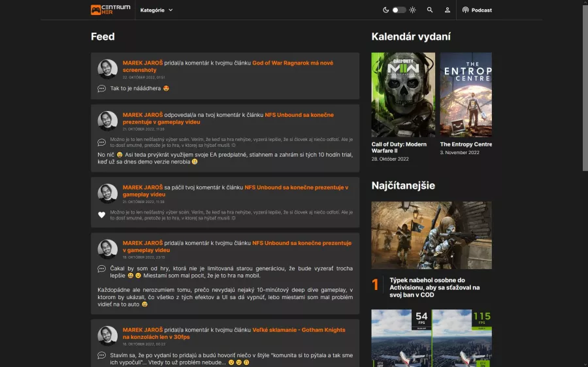The image size is (588, 367).
Task: Click comment bubble icon beside 'Tak to je náádhera'
Action: pos(102,88)
